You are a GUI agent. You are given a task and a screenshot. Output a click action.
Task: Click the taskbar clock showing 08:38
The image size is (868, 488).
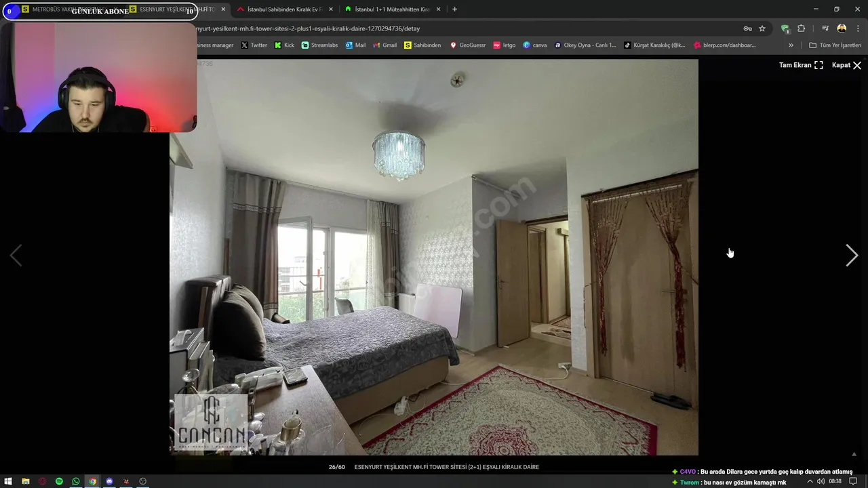(x=835, y=481)
